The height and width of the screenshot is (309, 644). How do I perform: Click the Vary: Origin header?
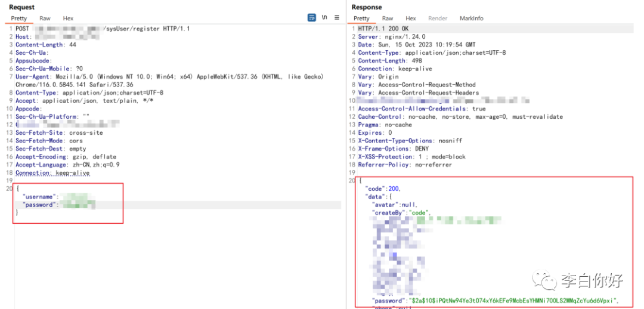click(x=378, y=77)
